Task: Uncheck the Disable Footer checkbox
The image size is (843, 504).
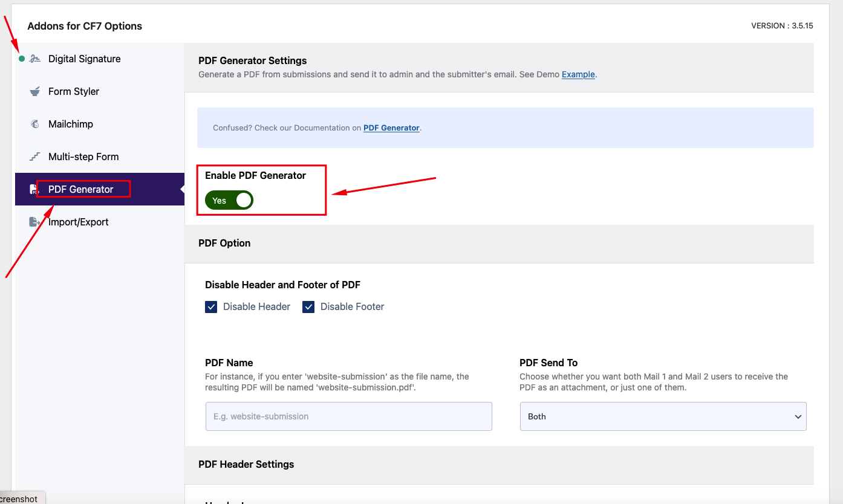Action: (x=308, y=307)
